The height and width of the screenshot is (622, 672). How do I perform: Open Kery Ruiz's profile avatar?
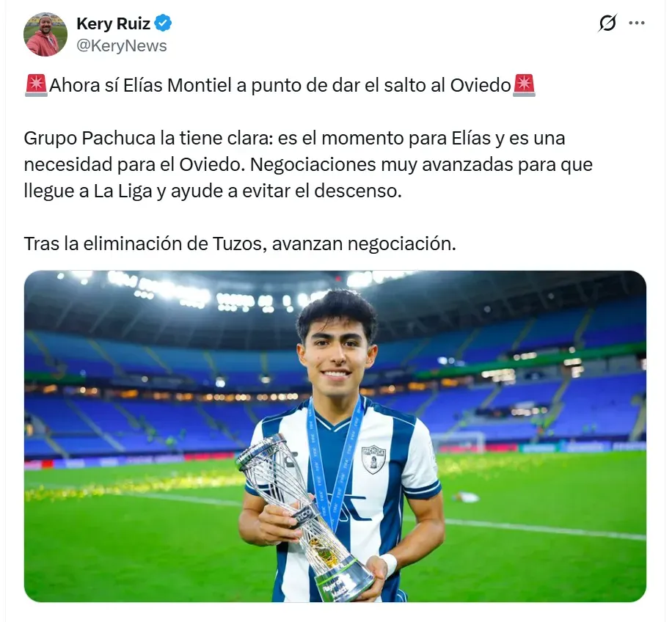45,34
